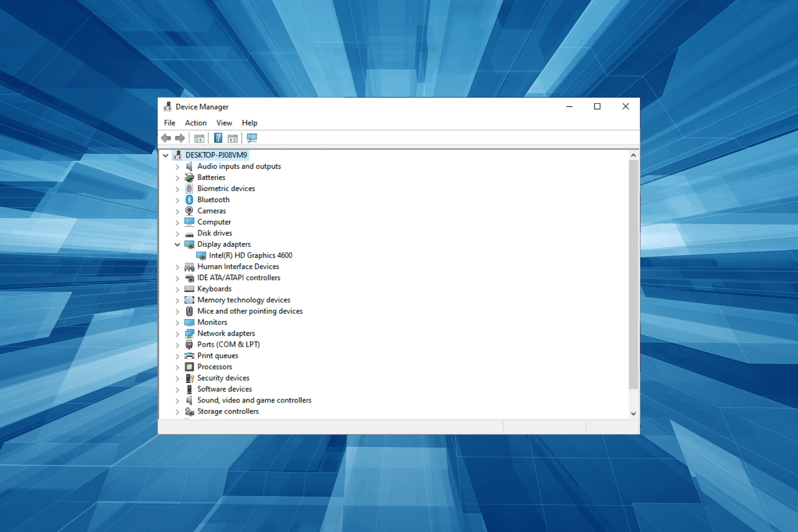Expand the Processors chevron
Viewport: 798px width, 532px height.
[177, 367]
